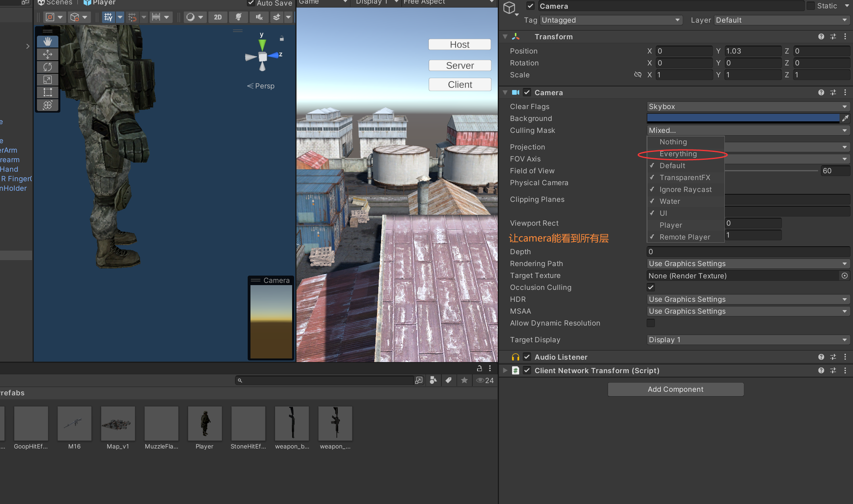Toggle scene effects icon

pyautogui.click(x=277, y=17)
